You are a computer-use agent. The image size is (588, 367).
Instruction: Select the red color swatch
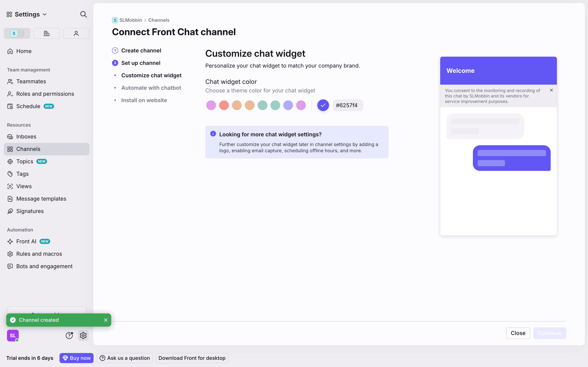point(224,105)
